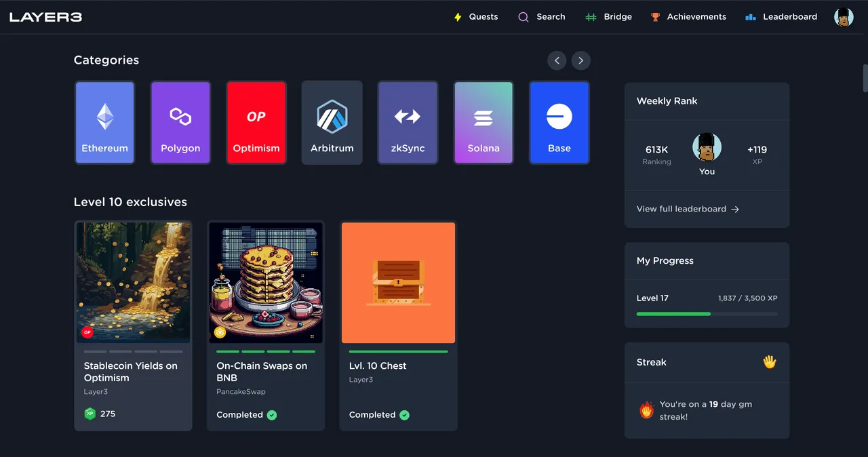Click On-Chain Swaps green step progress
The height and width of the screenshot is (457, 868).
click(266, 351)
